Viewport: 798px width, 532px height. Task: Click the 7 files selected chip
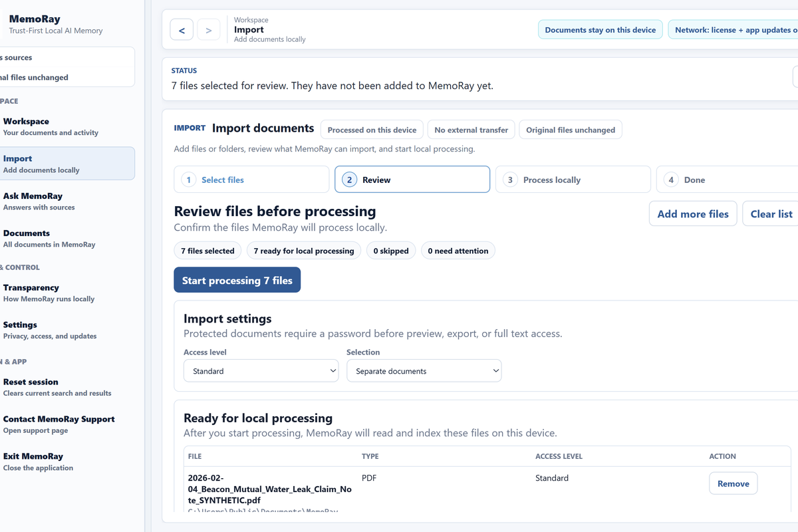tap(207, 251)
